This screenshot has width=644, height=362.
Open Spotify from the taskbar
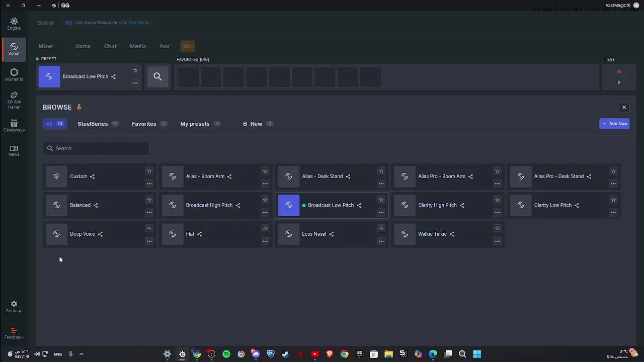click(x=226, y=354)
